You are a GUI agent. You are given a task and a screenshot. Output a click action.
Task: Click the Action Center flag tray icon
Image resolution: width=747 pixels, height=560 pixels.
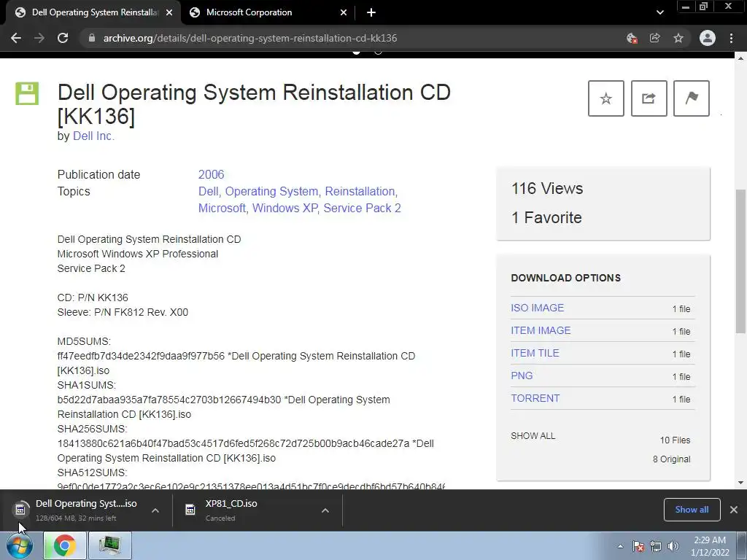coord(638,546)
